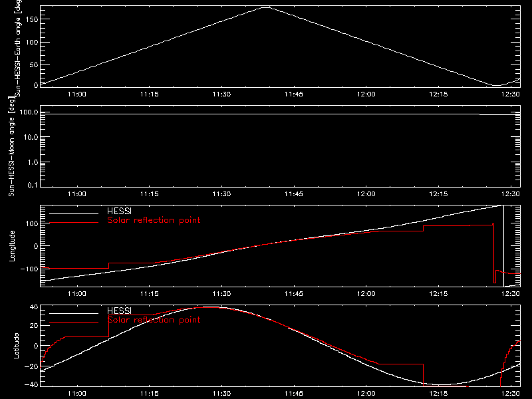Select HESSI legend text in Latitude plot
This screenshot has width=532, height=399.
click(x=119, y=311)
